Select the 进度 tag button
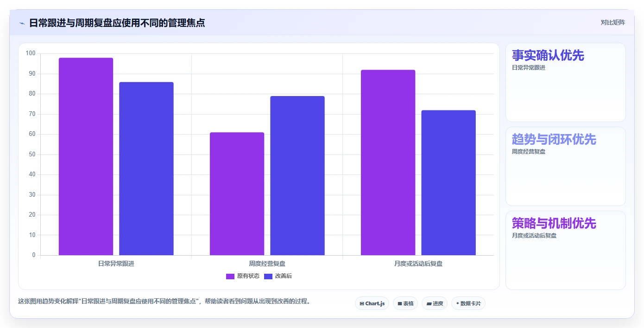 coord(435,303)
